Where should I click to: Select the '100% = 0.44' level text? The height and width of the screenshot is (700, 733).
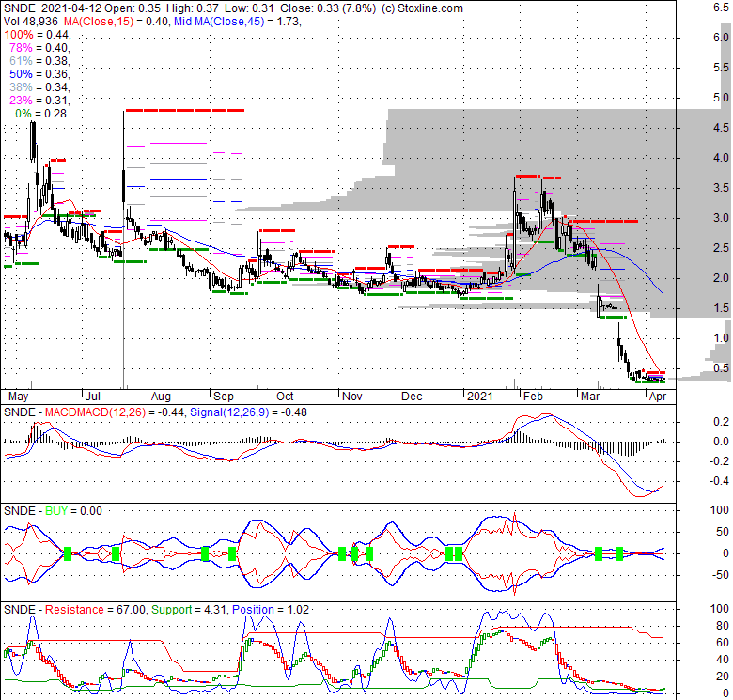pyautogui.click(x=37, y=35)
